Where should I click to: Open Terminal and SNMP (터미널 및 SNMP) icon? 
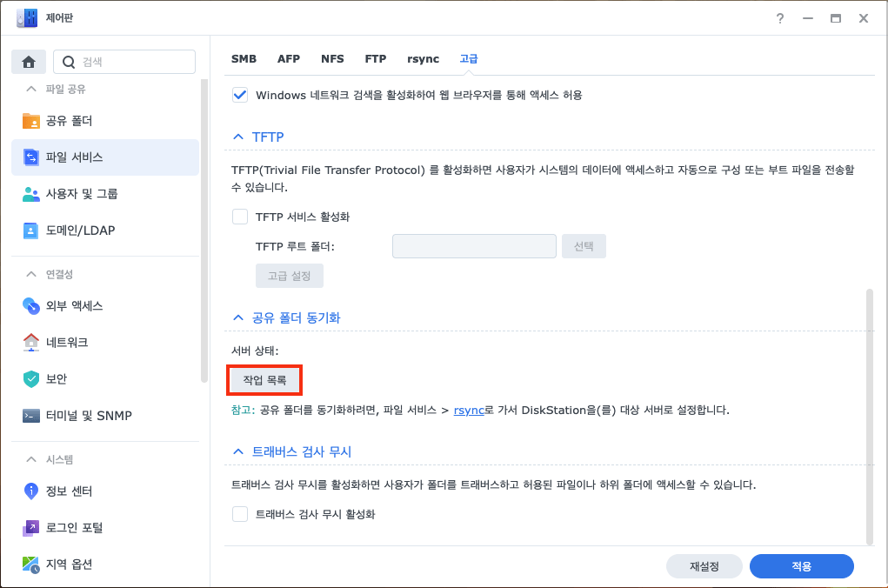click(x=31, y=416)
